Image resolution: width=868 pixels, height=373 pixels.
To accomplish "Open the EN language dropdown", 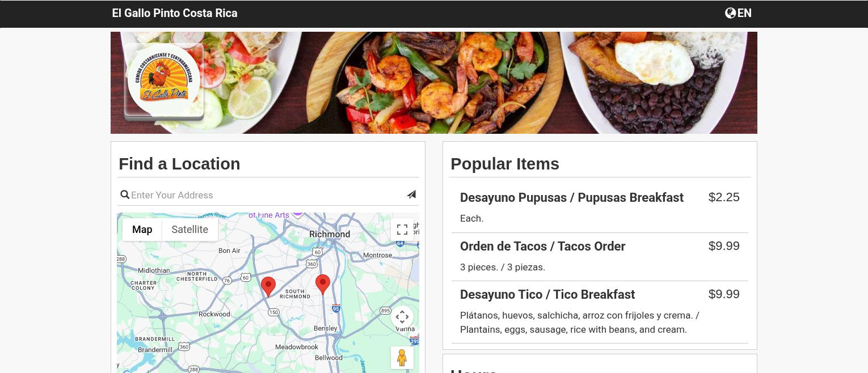I will click(744, 13).
